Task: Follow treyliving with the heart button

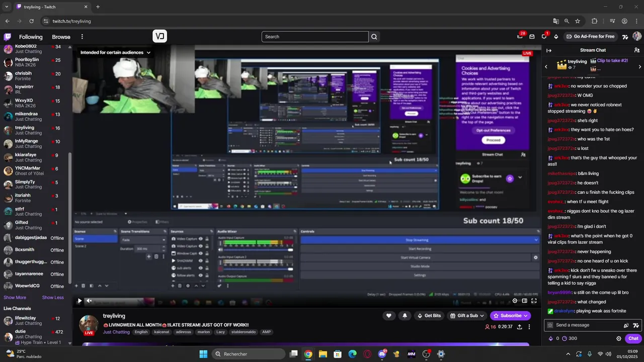Action: tap(388, 316)
